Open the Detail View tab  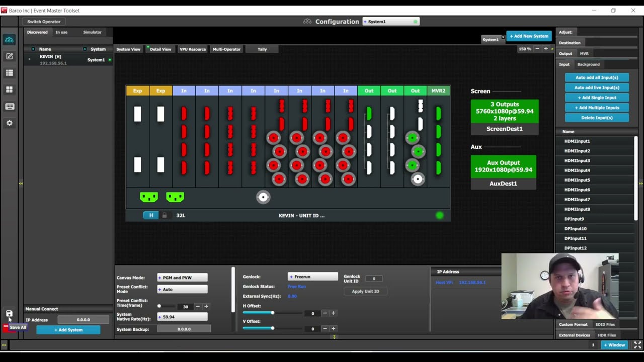160,49
